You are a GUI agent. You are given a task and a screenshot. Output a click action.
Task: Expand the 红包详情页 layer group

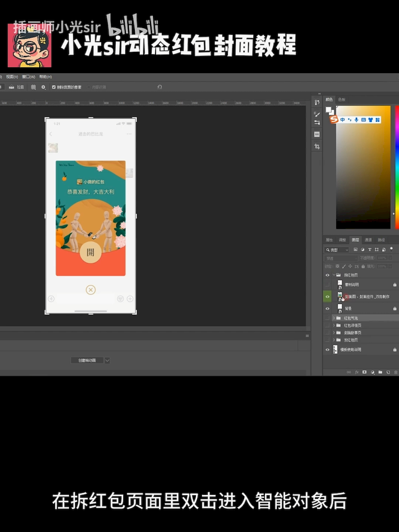334,326
